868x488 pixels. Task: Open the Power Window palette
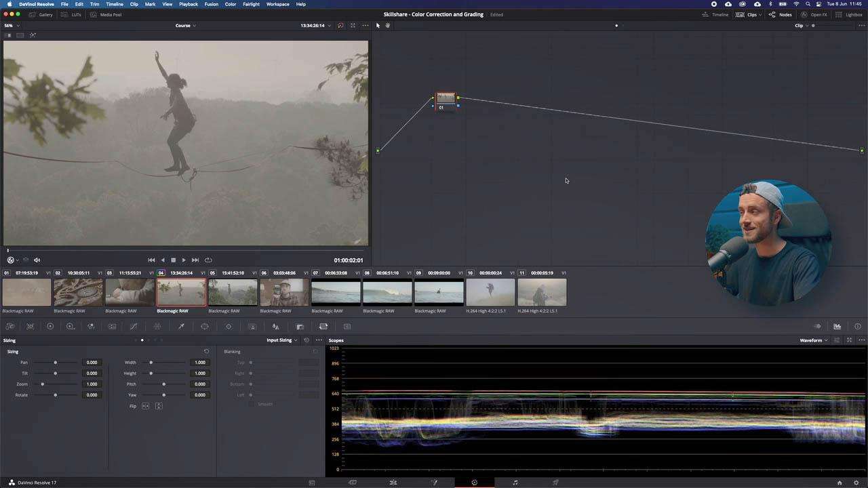(205, 327)
